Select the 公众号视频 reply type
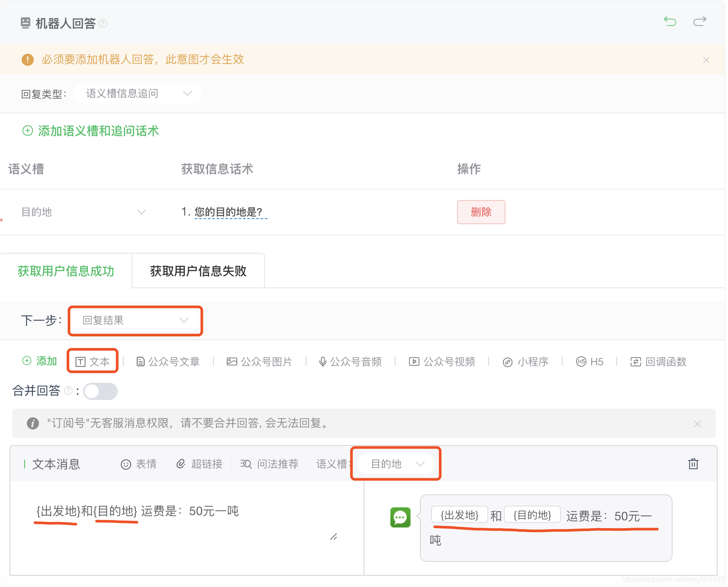Viewport: 728px width, 587px height. coord(442,361)
